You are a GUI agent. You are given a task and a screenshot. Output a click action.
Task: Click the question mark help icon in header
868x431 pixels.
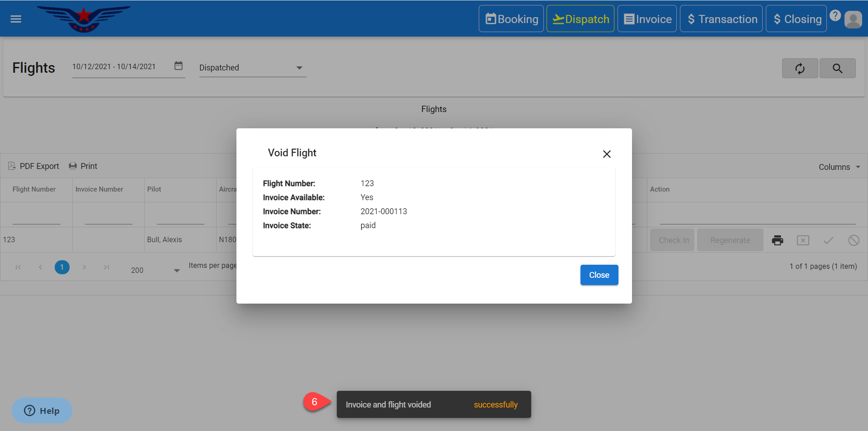[835, 15]
